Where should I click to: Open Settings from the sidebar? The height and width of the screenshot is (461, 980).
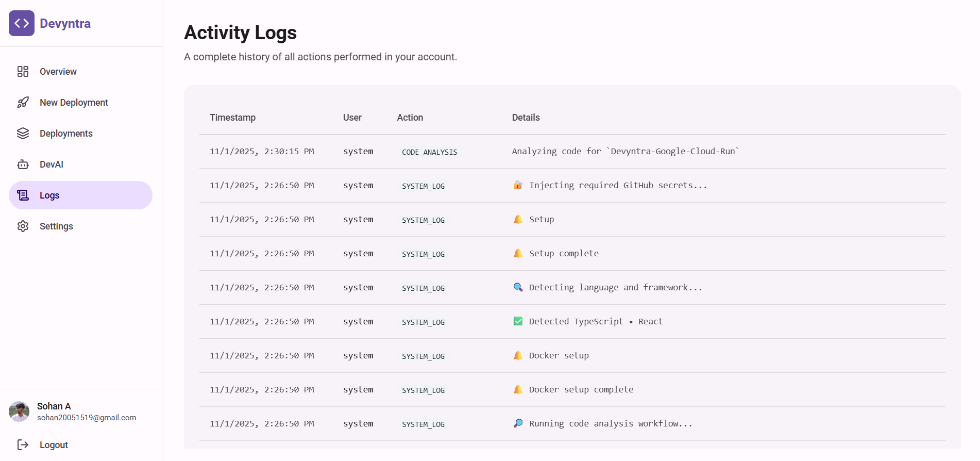point(56,226)
